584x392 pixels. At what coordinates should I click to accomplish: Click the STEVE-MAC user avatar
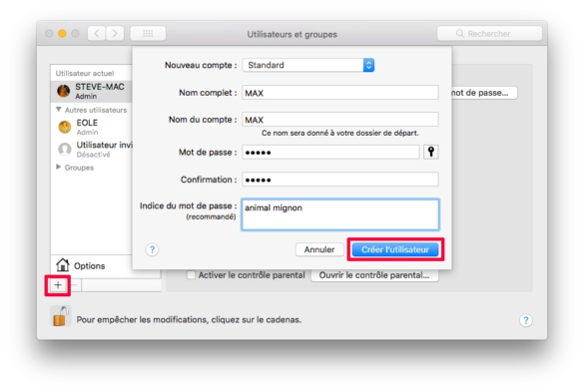(x=63, y=91)
